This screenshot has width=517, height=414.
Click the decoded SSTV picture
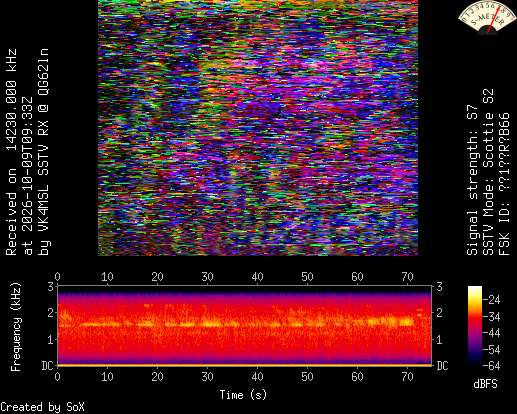pyautogui.click(x=258, y=128)
